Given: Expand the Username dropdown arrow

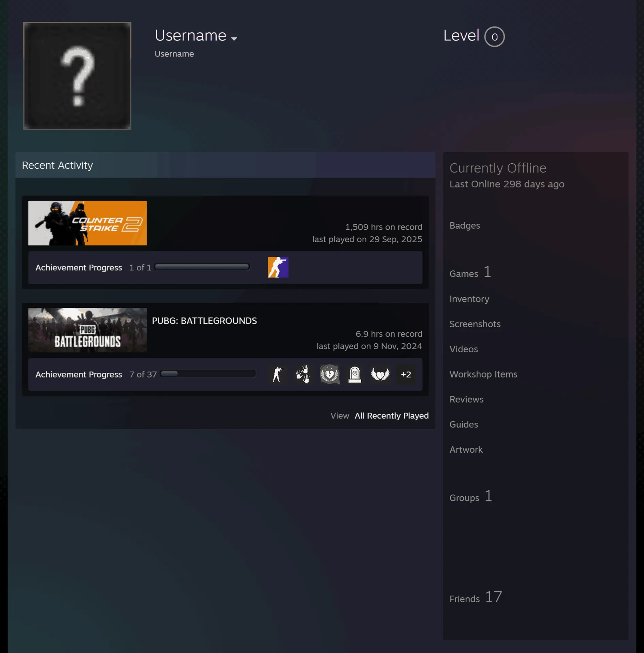Looking at the screenshot, I should [234, 39].
